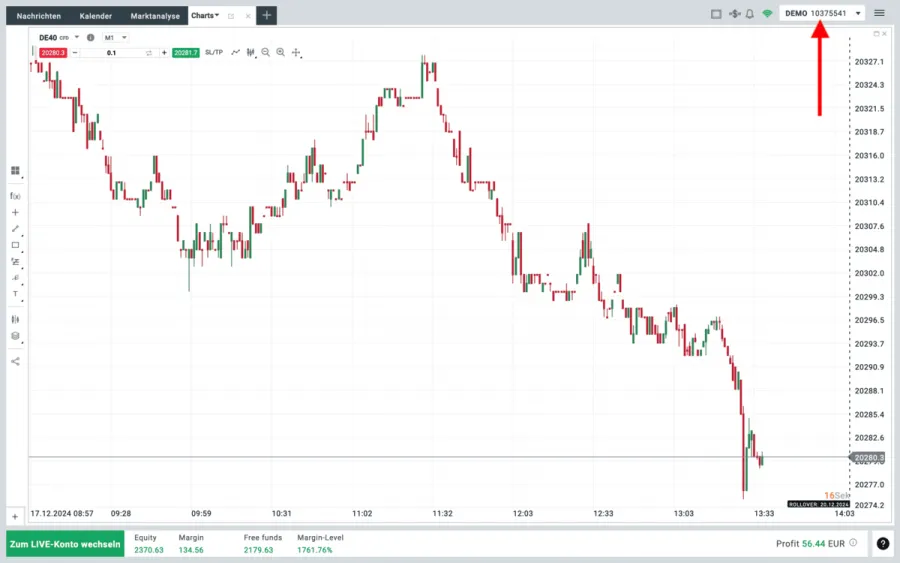Select the rectangle shape tool
Viewport: 900px width, 563px height.
pos(15,245)
